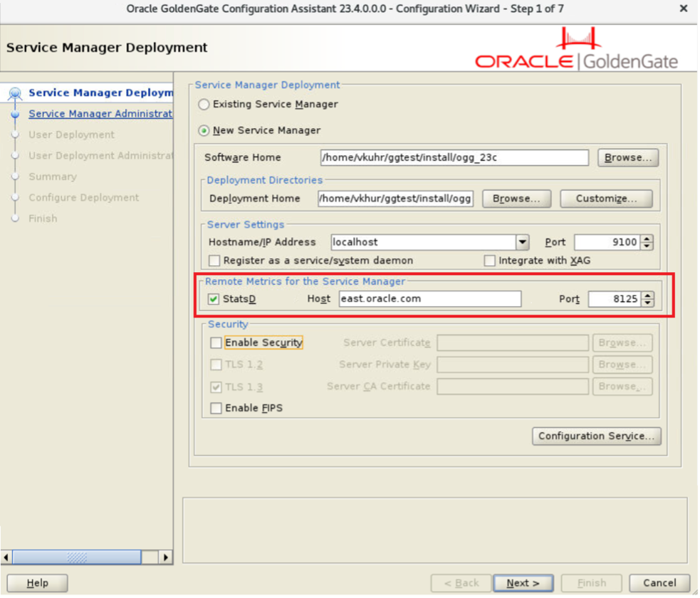Uncheck the StatsD checkbox
700x598 pixels.
pyautogui.click(x=214, y=299)
